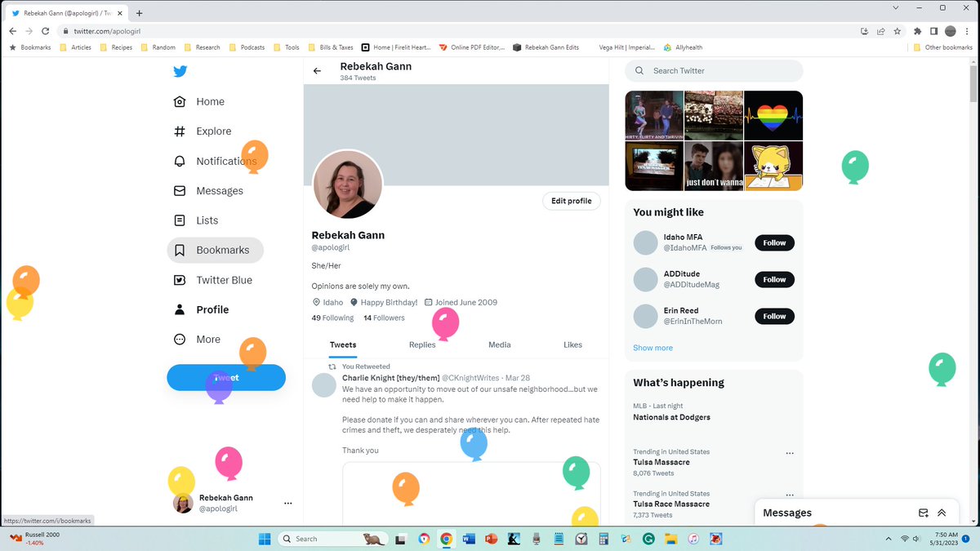This screenshot has height=551, width=980.
Task: Open Chrome extensions puzzle icon
Action: (918, 31)
